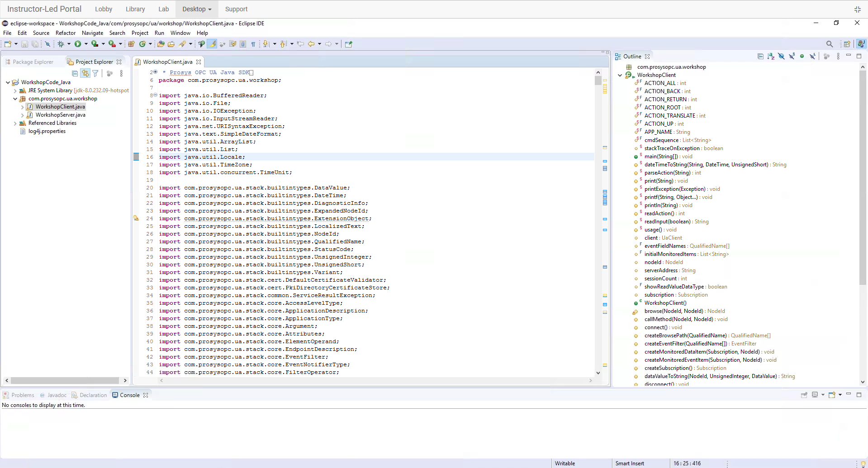Open the Source menu
This screenshot has width=868, height=468.
pyautogui.click(x=41, y=33)
